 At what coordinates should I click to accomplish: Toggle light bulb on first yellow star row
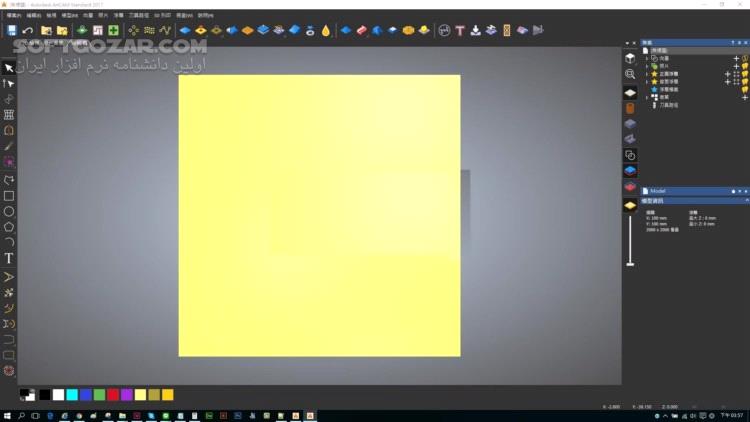(745, 74)
